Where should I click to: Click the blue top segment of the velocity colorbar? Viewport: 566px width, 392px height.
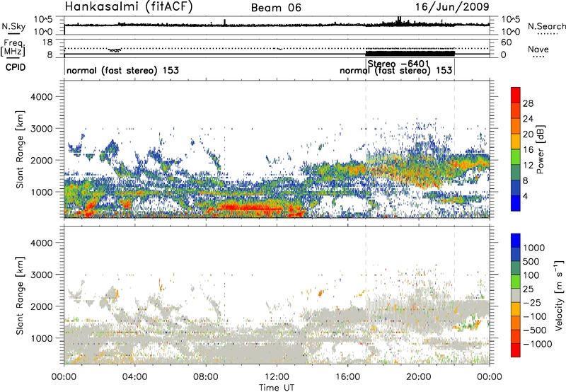(x=516, y=241)
